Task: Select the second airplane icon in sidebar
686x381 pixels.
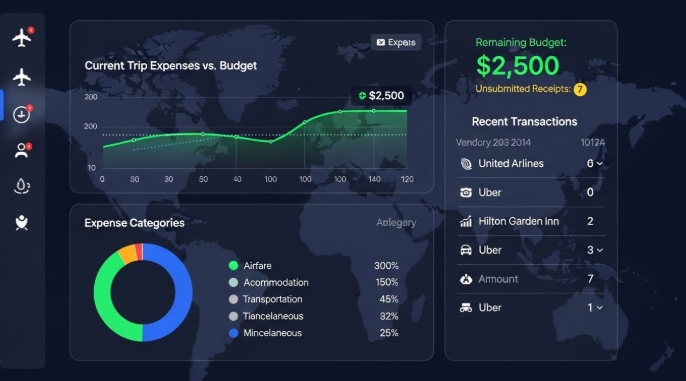Action: pos(22,77)
